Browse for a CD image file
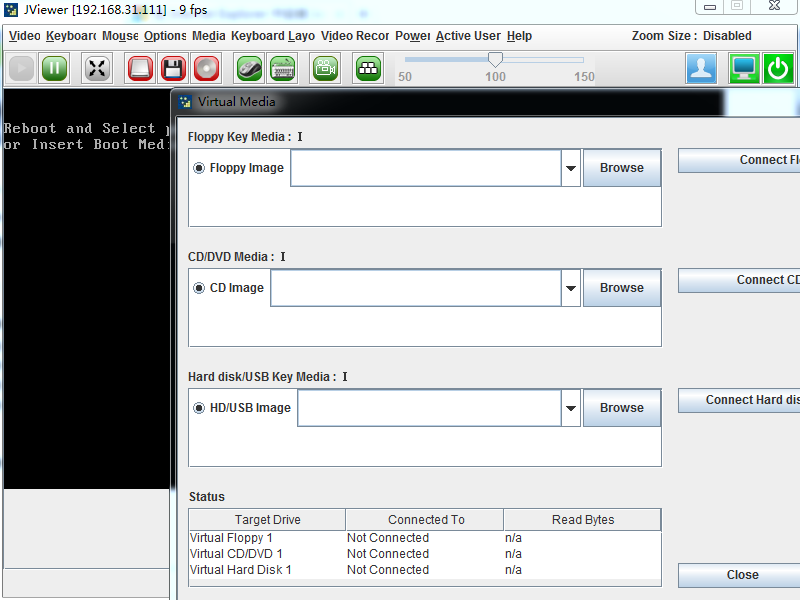The height and width of the screenshot is (600, 800). [x=621, y=288]
